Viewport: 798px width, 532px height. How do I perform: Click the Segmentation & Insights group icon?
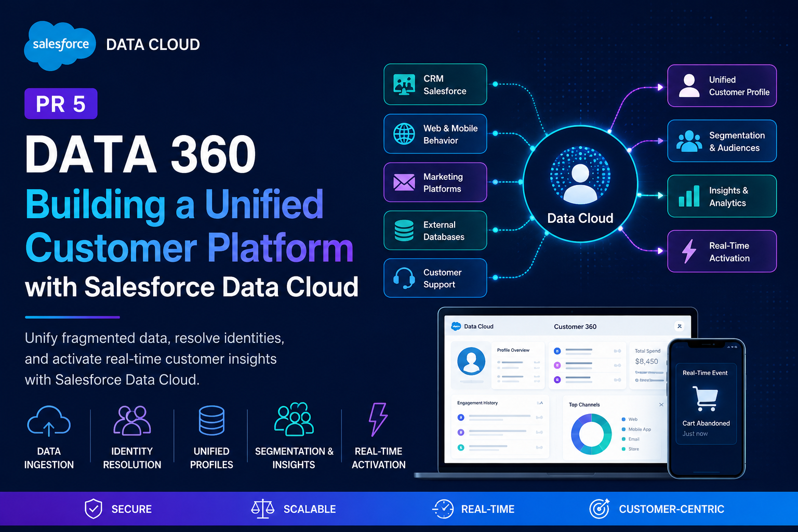coord(294,419)
